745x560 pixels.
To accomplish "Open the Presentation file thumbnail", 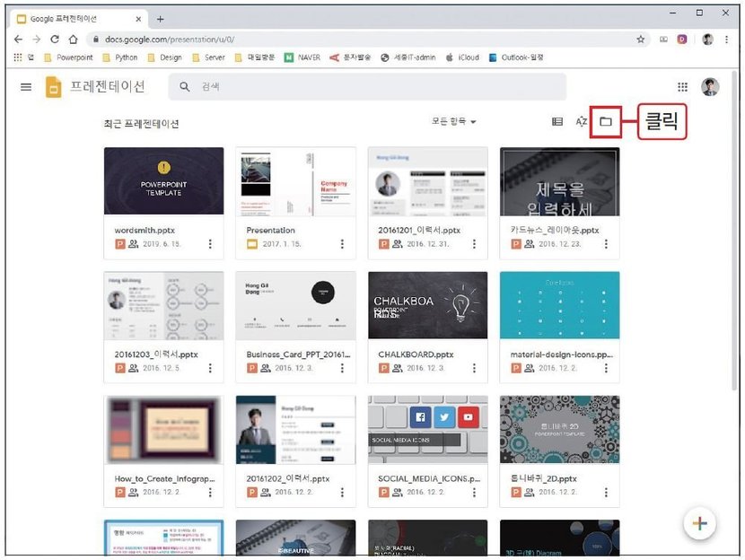I will 295,181.
